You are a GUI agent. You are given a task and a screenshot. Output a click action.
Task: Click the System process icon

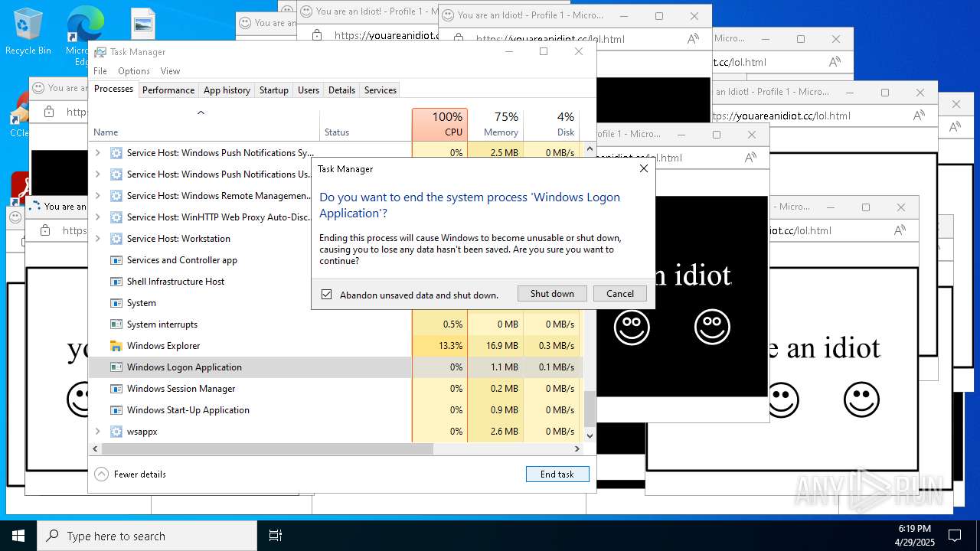coord(116,303)
